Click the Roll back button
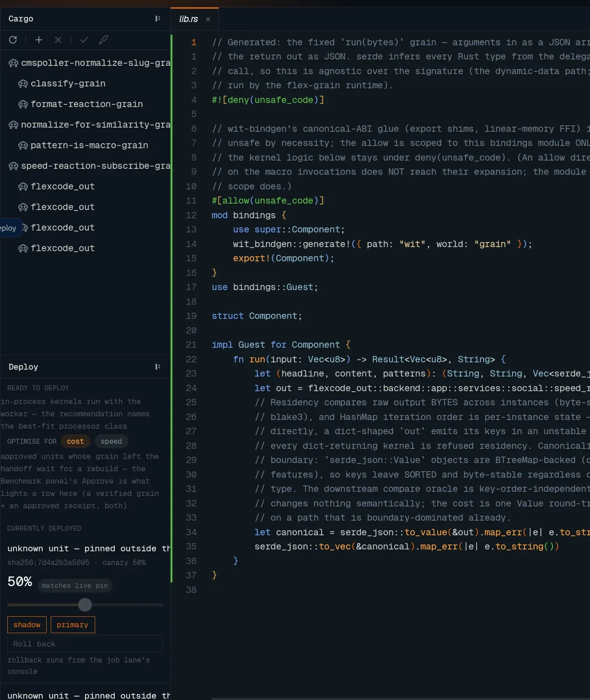Image resolution: width=590 pixels, height=700 pixels. (85, 644)
